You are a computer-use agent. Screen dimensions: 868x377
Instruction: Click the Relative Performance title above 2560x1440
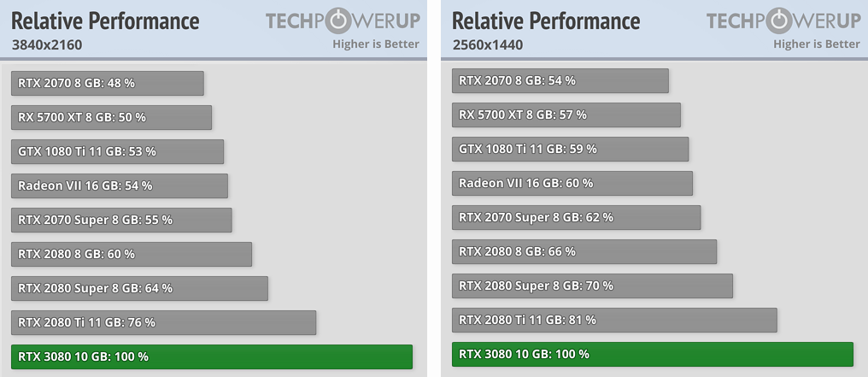click(x=546, y=21)
